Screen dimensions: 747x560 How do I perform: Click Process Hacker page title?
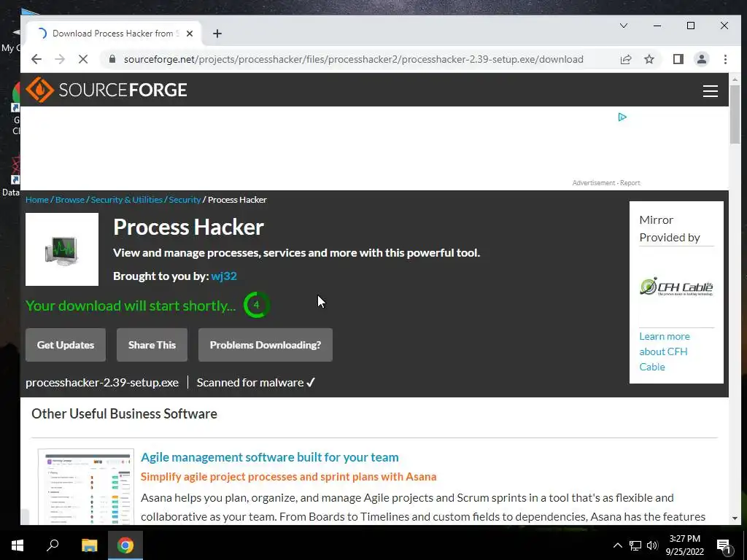[189, 227]
